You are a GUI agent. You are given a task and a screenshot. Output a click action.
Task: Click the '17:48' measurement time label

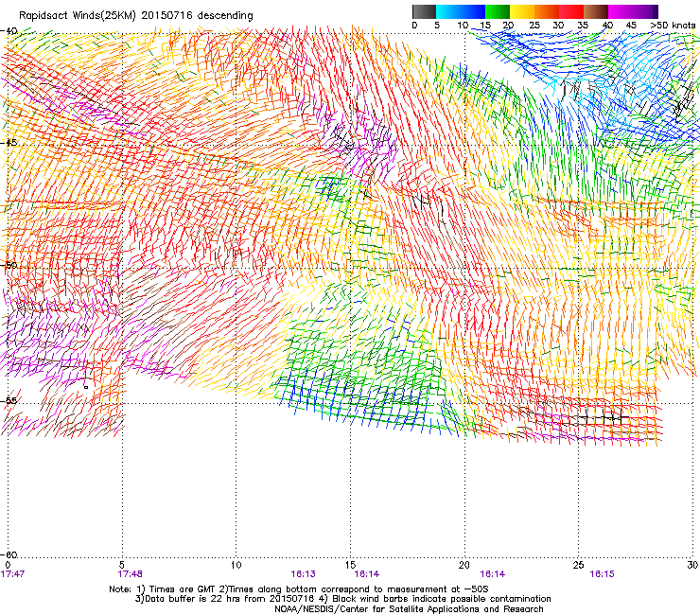[x=131, y=574]
